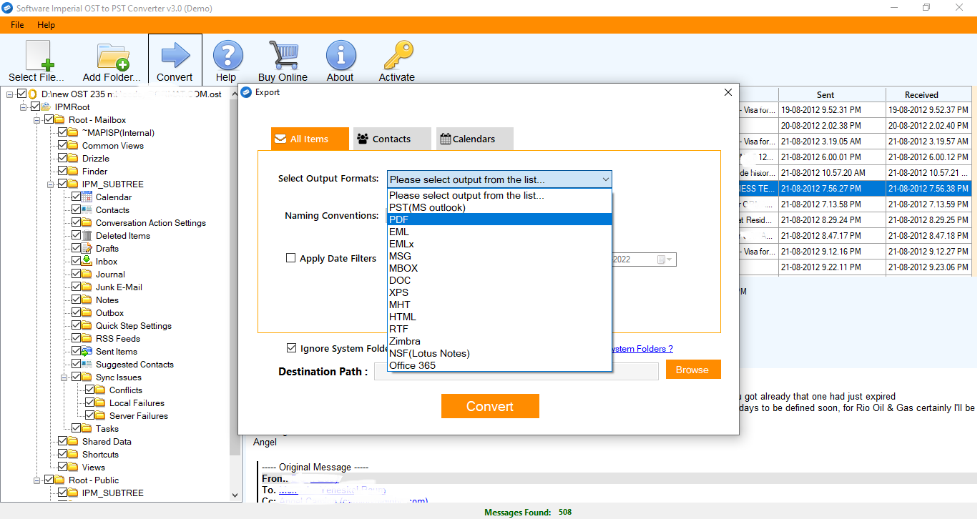This screenshot has height=519, width=980.
Task: Click the Add Folder toolbar icon
Action: pyautogui.click(x=112, y=56)
